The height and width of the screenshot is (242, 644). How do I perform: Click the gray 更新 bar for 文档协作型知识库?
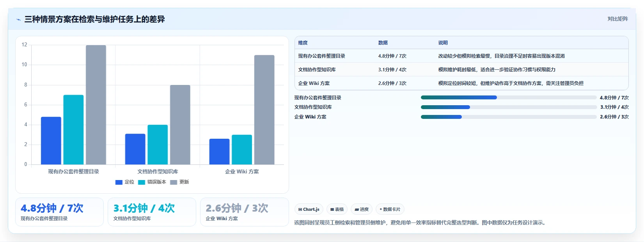(180, 125)
